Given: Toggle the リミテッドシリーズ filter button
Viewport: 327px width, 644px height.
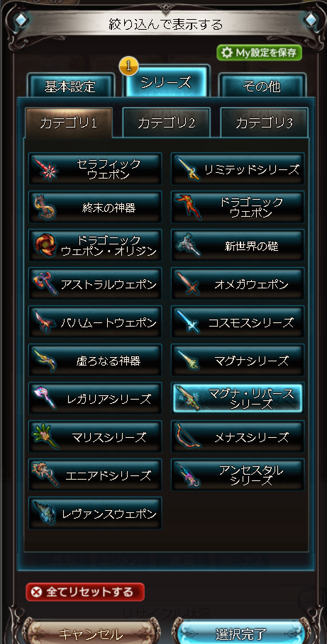Looking at the screenshot, I should point(238,169).
